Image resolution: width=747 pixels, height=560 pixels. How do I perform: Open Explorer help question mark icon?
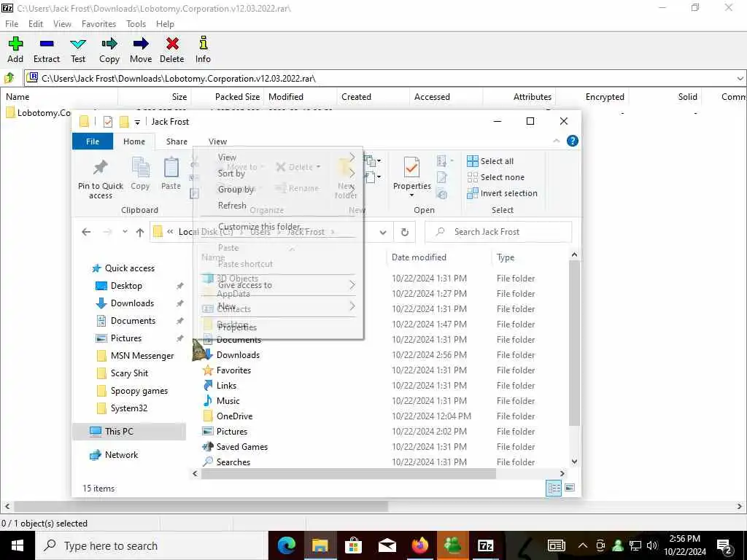pos(572,141)
